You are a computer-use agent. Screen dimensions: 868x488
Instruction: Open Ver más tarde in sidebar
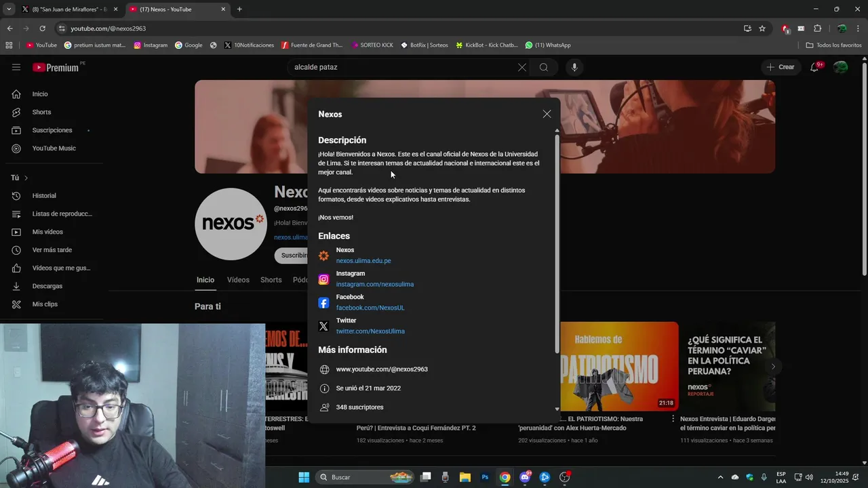click(53, 250)
